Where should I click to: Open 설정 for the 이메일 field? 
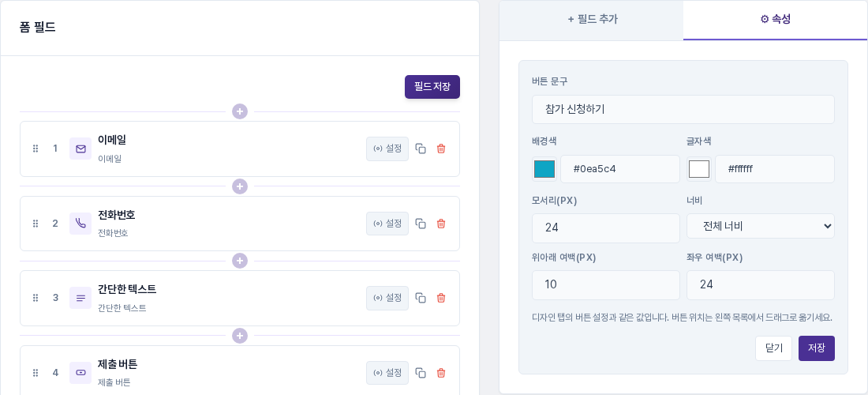[387, 149]
